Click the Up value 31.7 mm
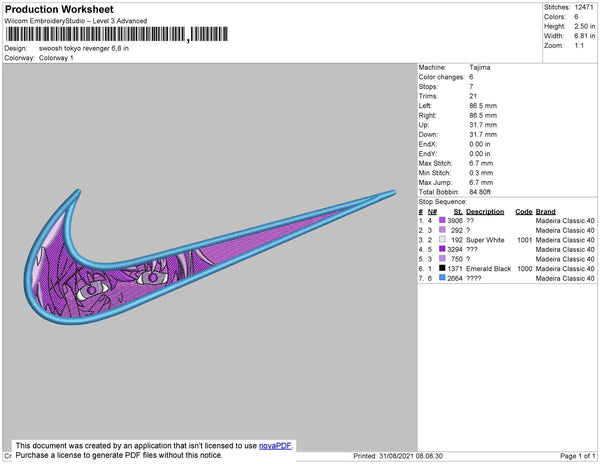 tap(483, 125)
